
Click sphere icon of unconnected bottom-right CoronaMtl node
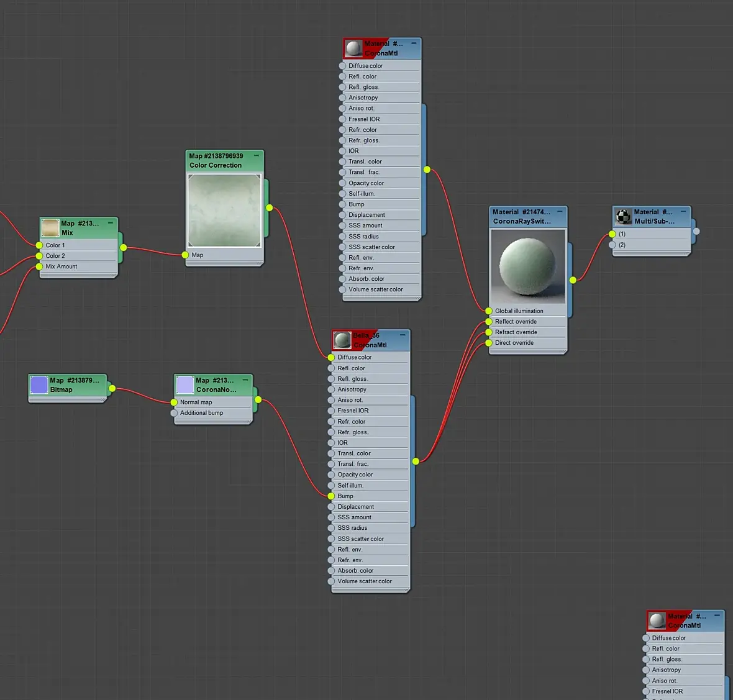[657, 620]
